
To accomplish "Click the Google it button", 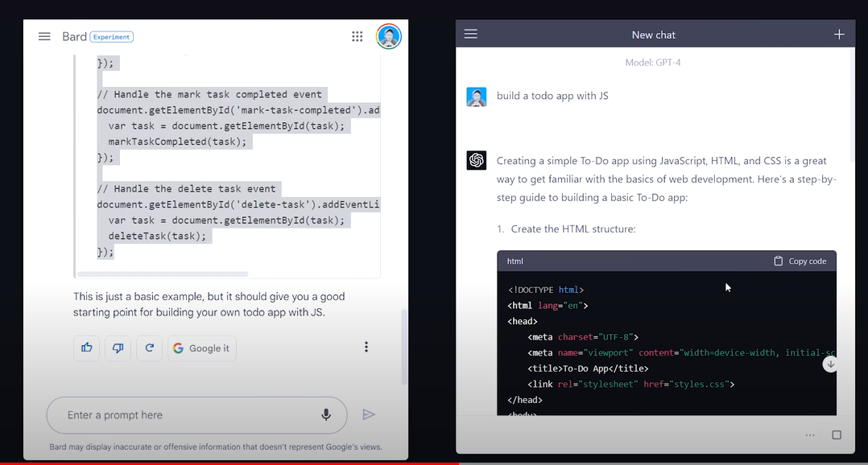I will pyautogui.click(x=202, y=348).
